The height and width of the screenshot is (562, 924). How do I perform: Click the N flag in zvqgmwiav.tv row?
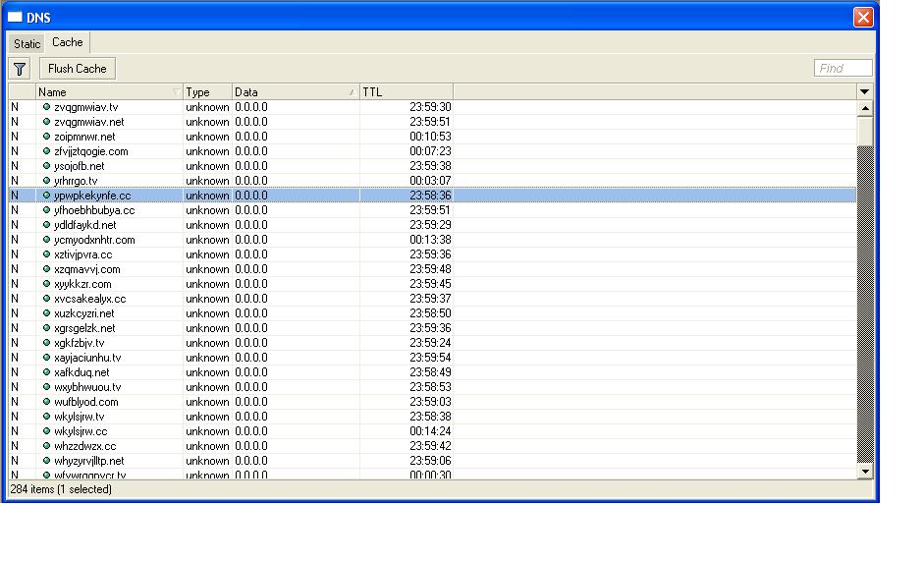pyautogui.click(x=15, y=107)
